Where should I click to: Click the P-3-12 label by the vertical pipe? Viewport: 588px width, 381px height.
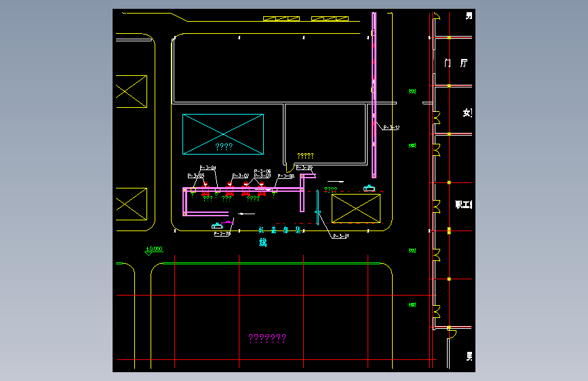click(x=391, y=127)
